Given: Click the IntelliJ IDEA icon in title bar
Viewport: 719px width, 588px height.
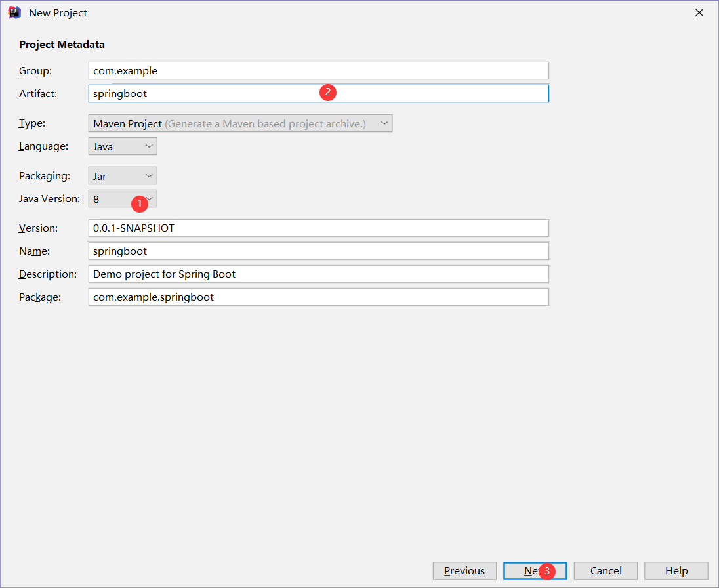Looking at the screenshot, I should (x=14, y=13).
